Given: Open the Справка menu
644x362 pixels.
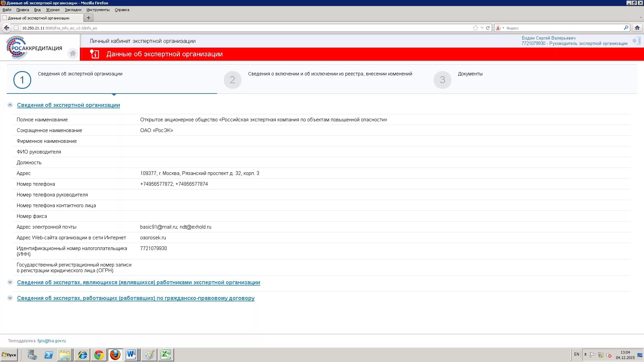Looking at the screenshot, I should [x=122, y=10].
